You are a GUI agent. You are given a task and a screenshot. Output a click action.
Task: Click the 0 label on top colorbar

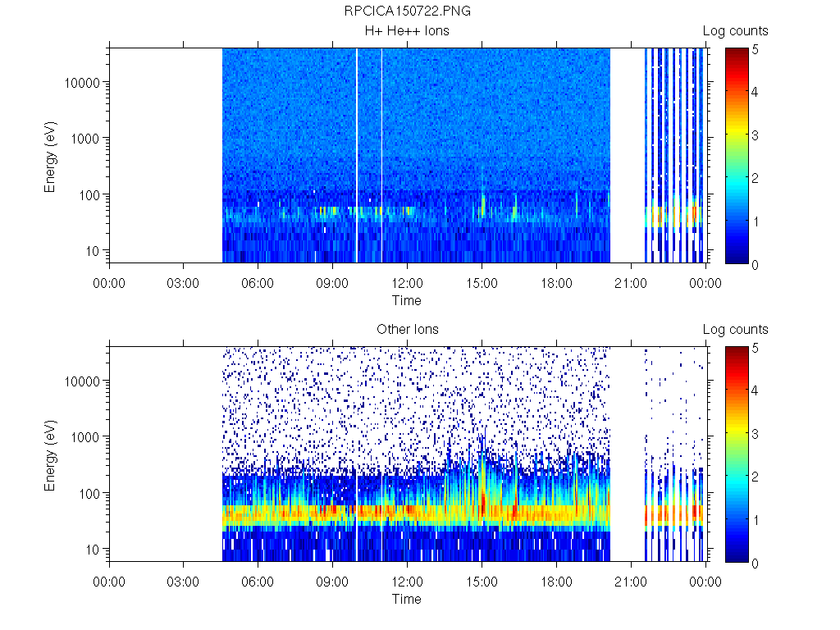point(755,265)
